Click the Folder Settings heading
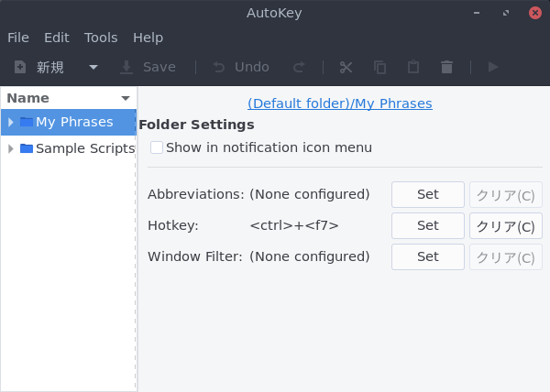The height and width of the screenshot is (392, 550). pyautogui.click(x=196, y=125)
